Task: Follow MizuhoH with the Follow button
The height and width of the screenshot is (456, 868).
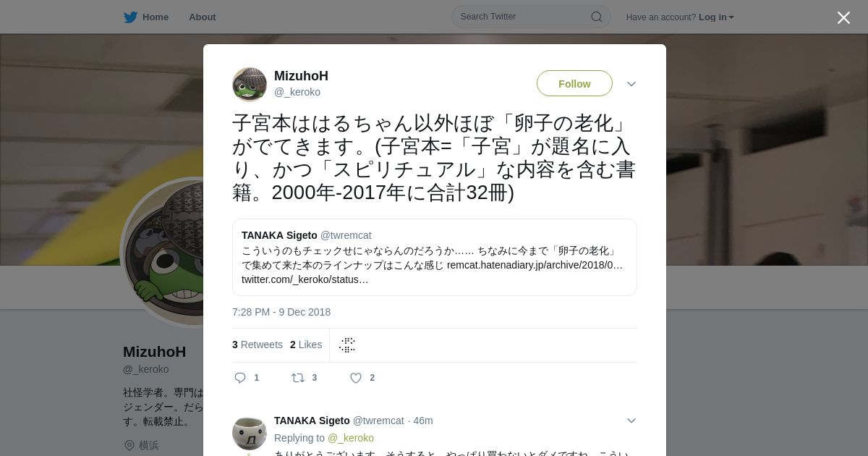Action: click(x=574, y=83)
